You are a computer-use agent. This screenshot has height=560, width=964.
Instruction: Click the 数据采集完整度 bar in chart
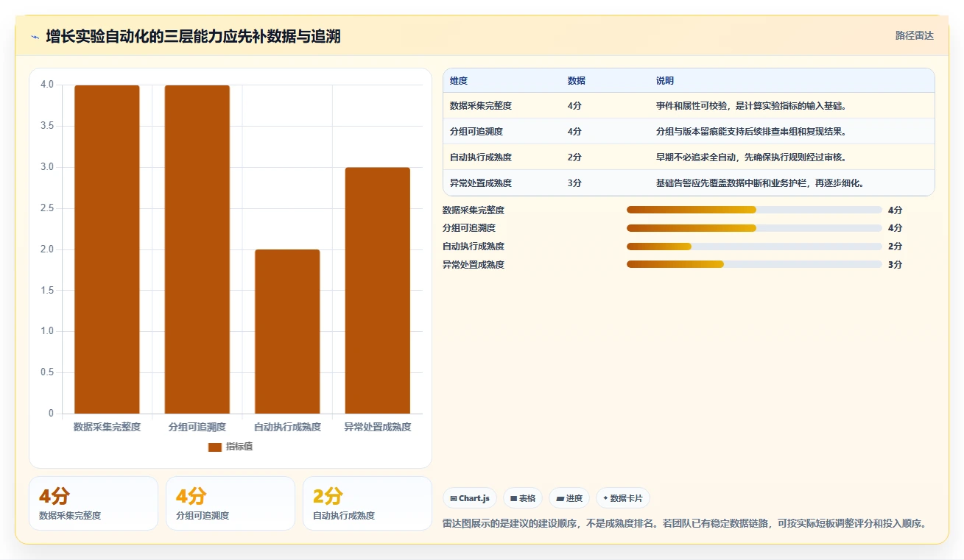tap(107, 249)
